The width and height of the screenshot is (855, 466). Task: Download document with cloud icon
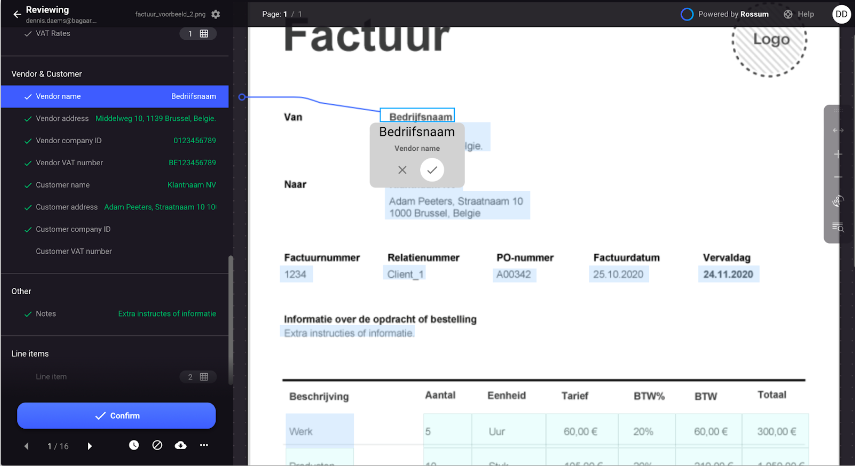180,445
